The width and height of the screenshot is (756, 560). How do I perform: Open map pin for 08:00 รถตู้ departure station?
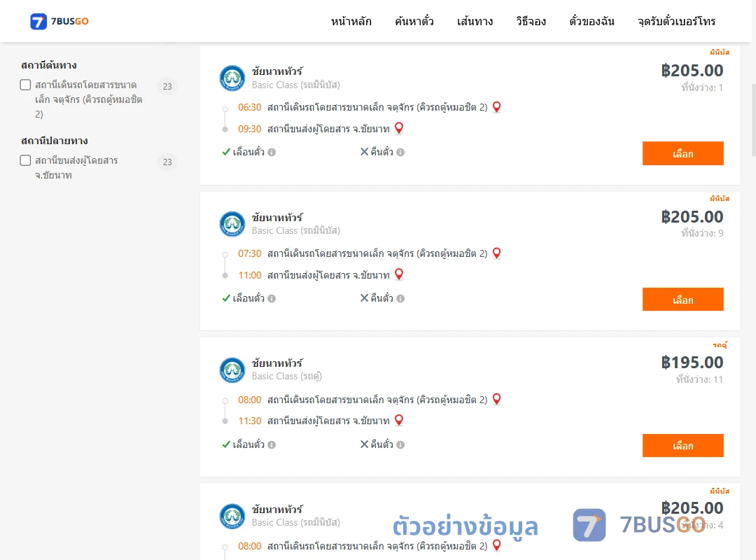coord(496,400)
